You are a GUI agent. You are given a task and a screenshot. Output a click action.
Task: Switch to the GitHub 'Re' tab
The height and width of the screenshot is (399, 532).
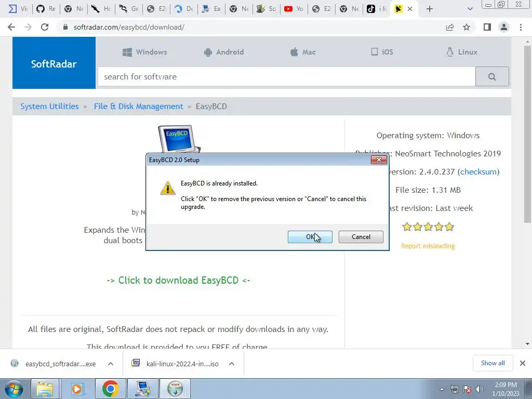pos(46,9)
